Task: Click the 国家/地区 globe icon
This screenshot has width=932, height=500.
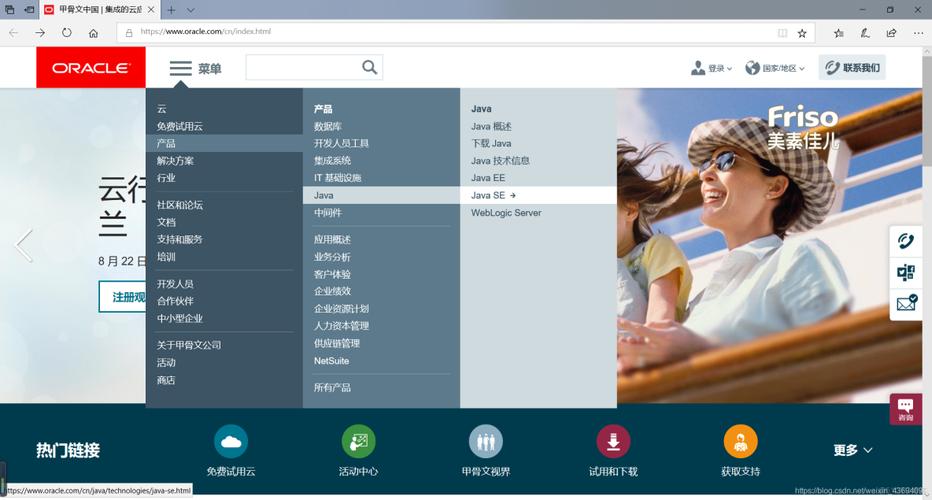Action: [x=752, y=68]
